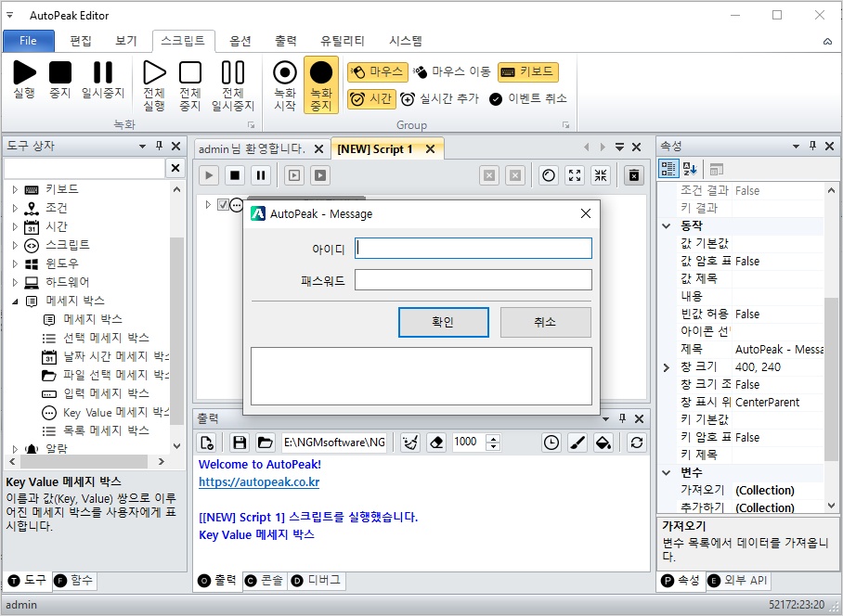843x616 pixels.
Task: Expand the 키보드 toolbox category
Action: tap(15, 189)
